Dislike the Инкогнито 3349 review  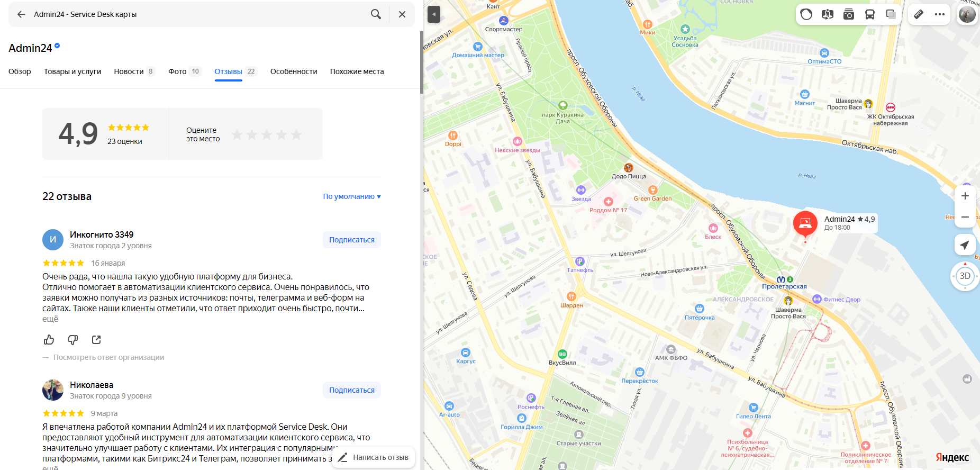pos(73,340)
